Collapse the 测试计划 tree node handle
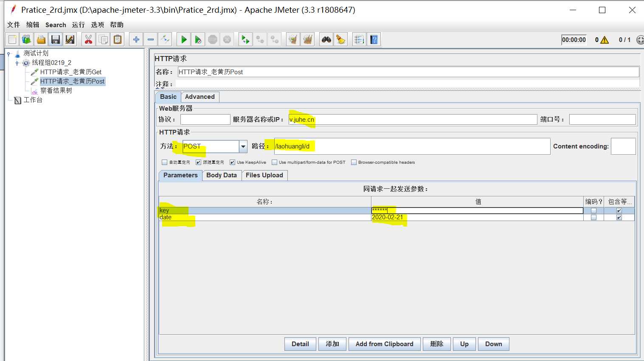644x361 pixels. [x=8, y=53]
